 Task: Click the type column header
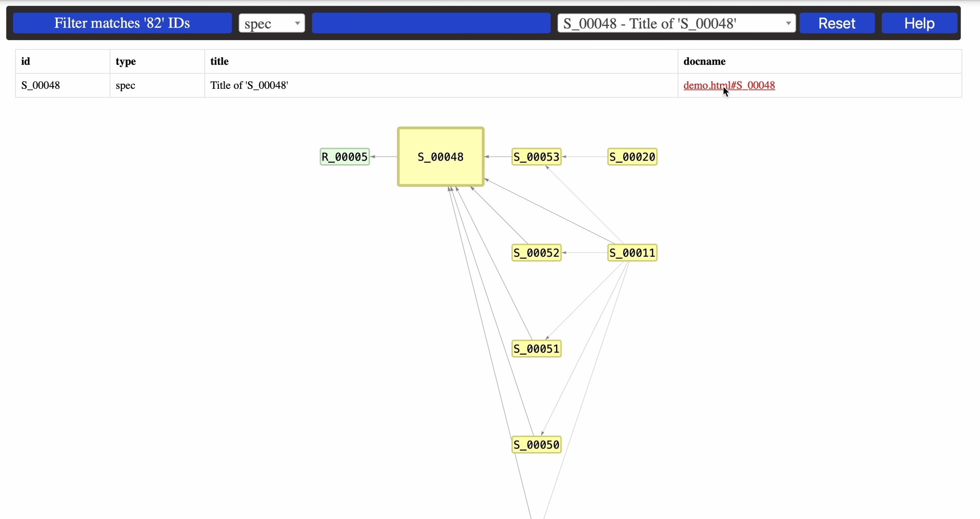(x=126, y=61)
